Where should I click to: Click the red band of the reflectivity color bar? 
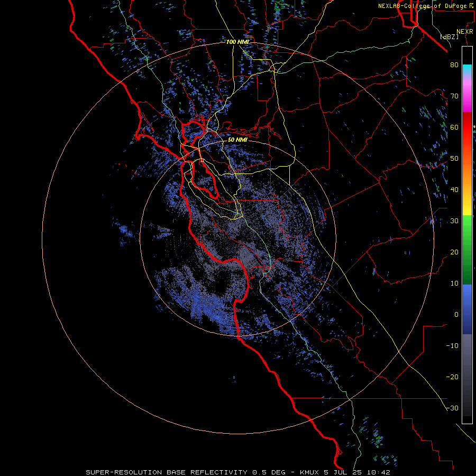[x=467, y=127]
